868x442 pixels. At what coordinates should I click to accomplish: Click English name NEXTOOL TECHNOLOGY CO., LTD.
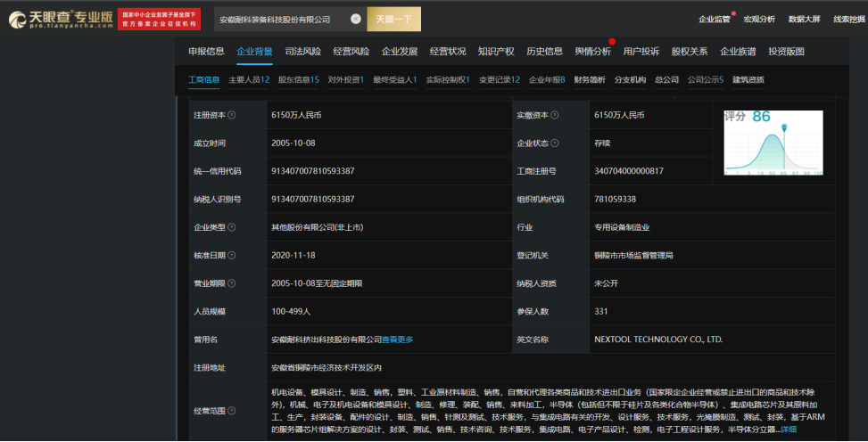pos(658,340)
